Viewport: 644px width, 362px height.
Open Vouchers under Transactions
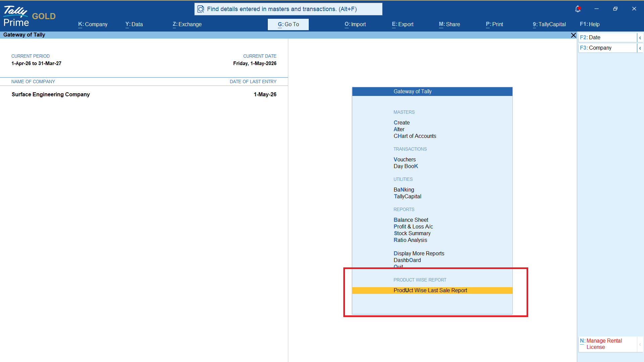pyautogui.click(x=405, y=160)
